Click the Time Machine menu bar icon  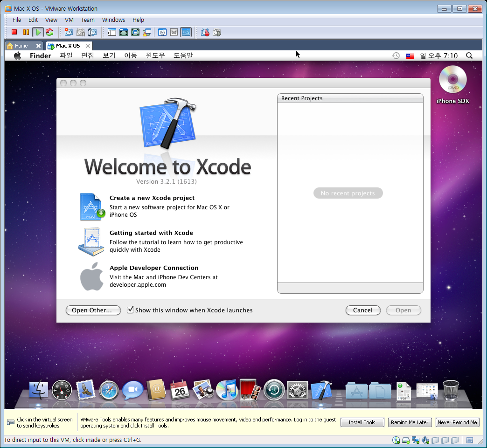tap(396, 55)
